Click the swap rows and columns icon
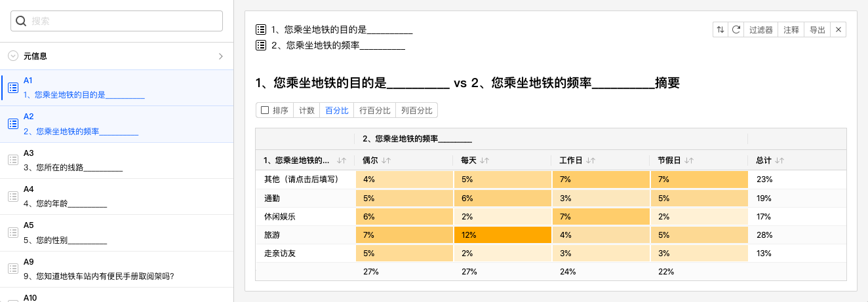The width and height of the screenshot is (868, 302). pyautogui.click(x=720, y=29)
